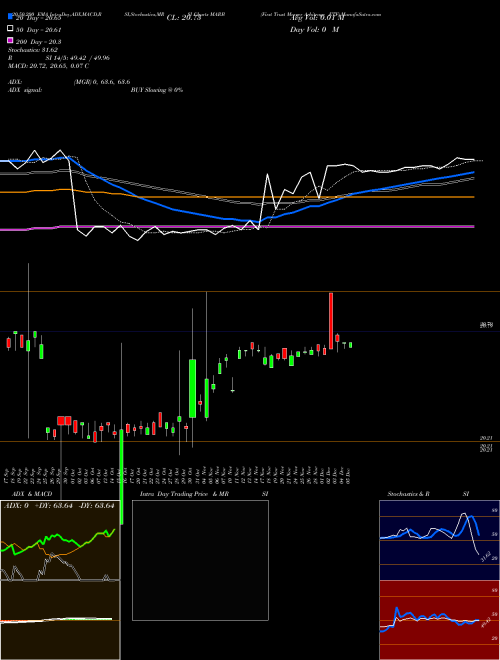Click the tall red candlestick at the chart peak
The width and height of the screenshot is (500, 660).
pos(331,321)
